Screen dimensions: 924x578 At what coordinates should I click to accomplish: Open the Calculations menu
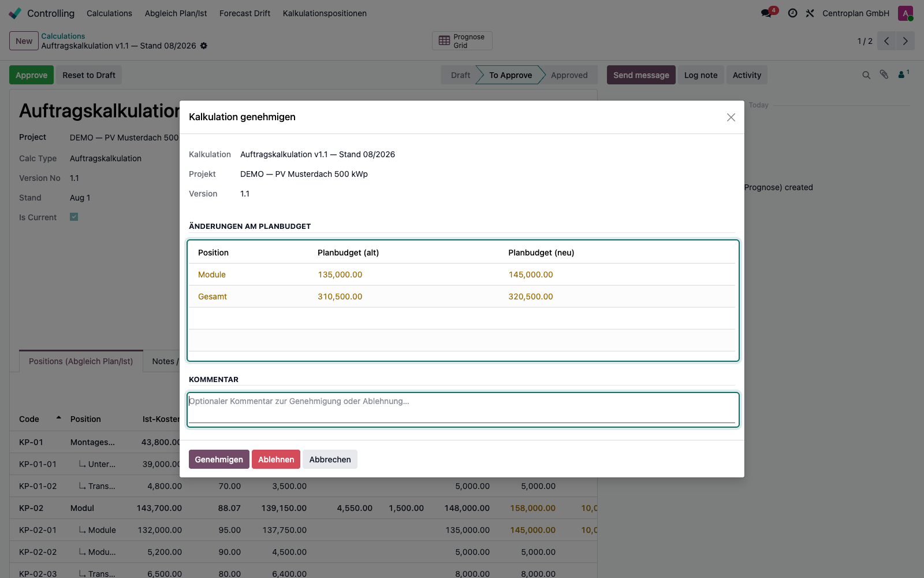pyautogui.click(x=109, y=13)
